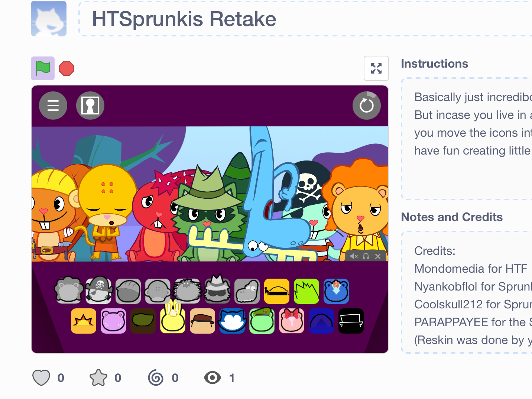Click the '(Reskin was done by' line
The width and height of the screenshot is (532, 399).
(x=473, y=340)
